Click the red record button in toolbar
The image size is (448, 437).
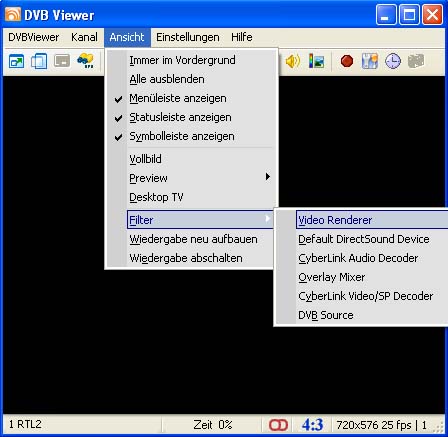click(347, 62)
